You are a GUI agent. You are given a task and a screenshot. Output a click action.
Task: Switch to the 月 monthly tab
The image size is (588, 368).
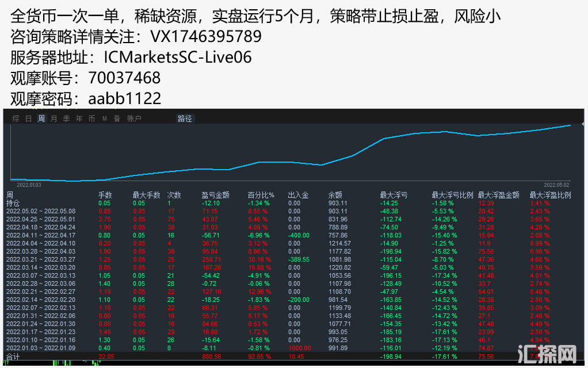54,118
